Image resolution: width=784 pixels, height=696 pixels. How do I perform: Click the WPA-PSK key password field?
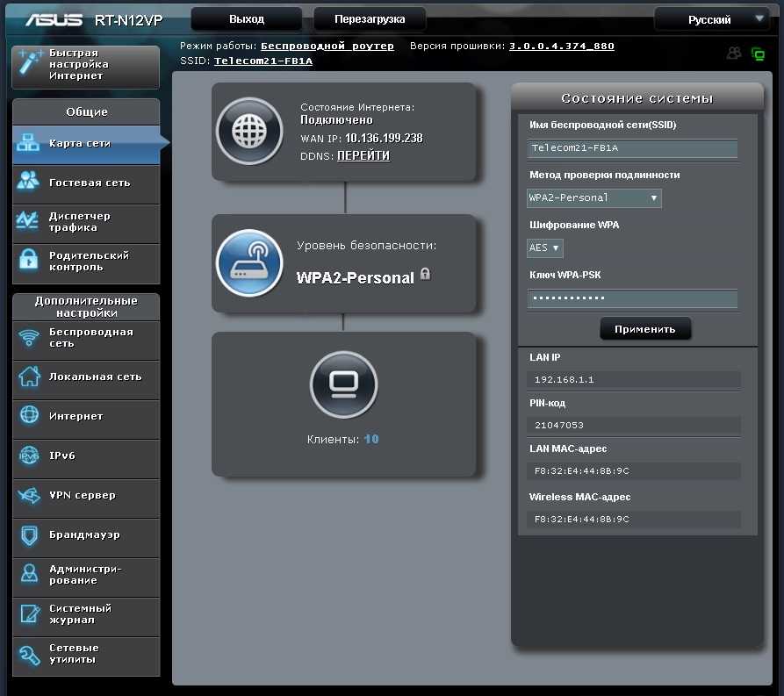click(x=632, y=298)
